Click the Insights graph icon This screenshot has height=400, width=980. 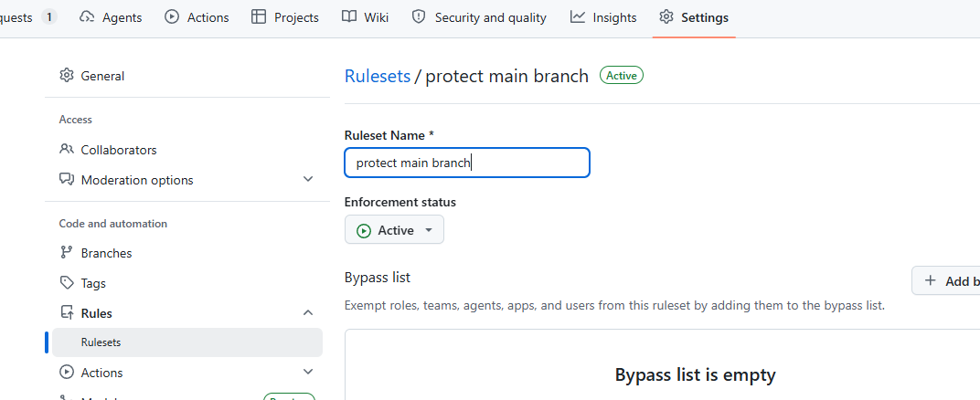click(x=578, y=17)
